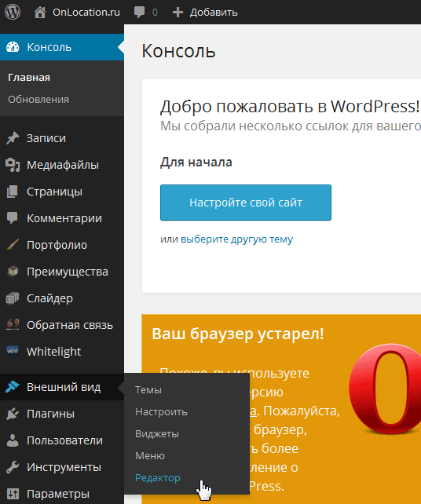Click the Настройте свой сайт button
The image size is (421, 504).
[246, 203]
